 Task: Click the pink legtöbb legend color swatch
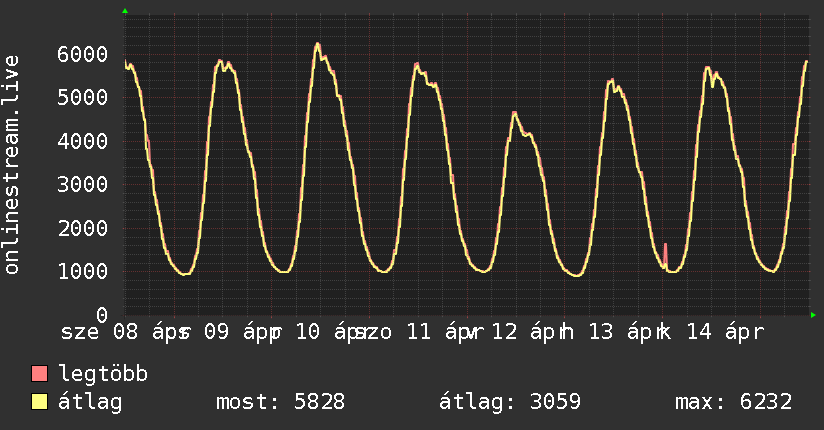pos(40,375)
